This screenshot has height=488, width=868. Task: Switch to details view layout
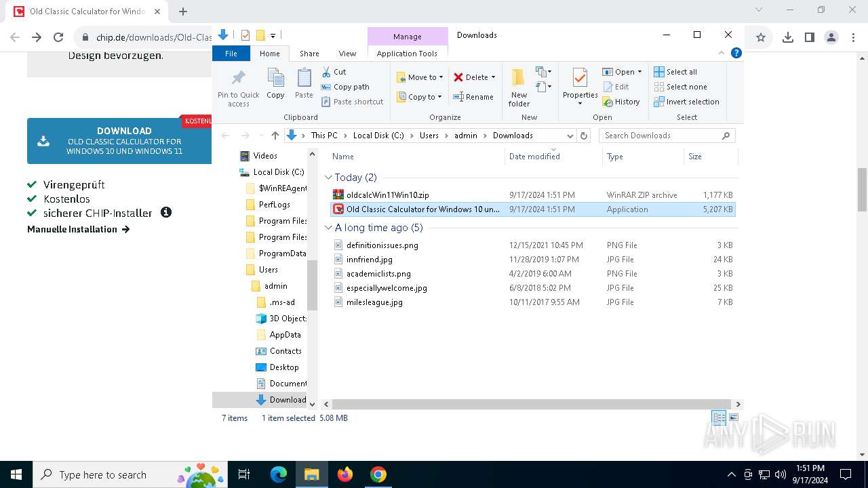coord(718,418)
